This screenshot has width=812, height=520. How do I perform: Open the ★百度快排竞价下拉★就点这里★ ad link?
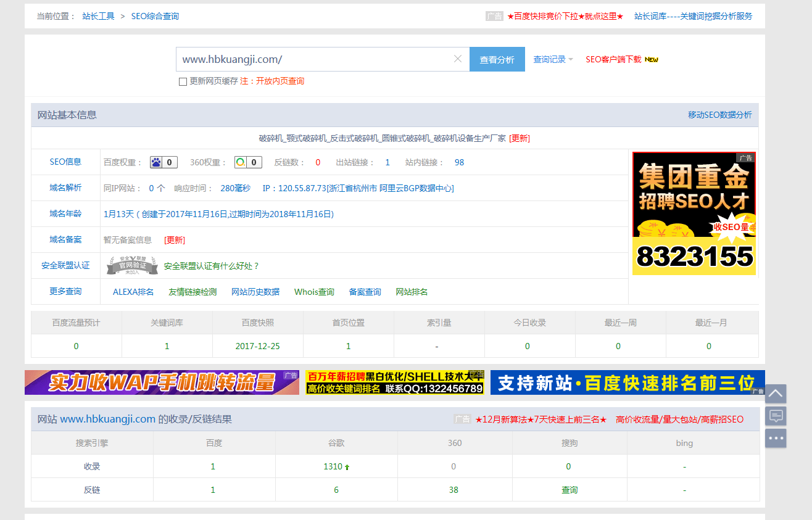565,16
